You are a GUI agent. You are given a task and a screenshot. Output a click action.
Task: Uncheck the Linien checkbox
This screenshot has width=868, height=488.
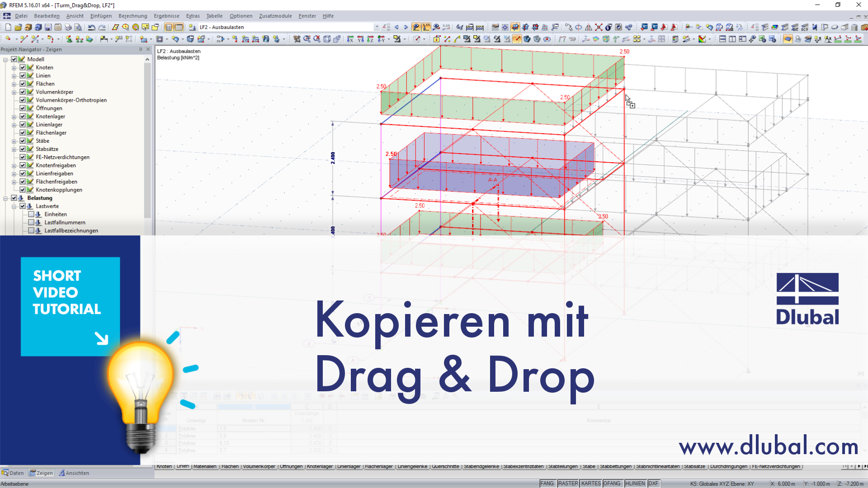(23, 75)
